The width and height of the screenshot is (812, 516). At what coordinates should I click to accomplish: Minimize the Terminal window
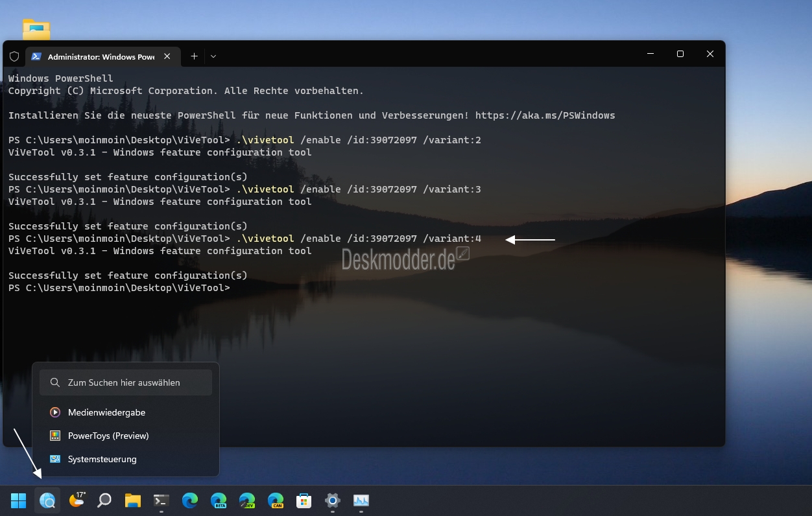[651, 54]
